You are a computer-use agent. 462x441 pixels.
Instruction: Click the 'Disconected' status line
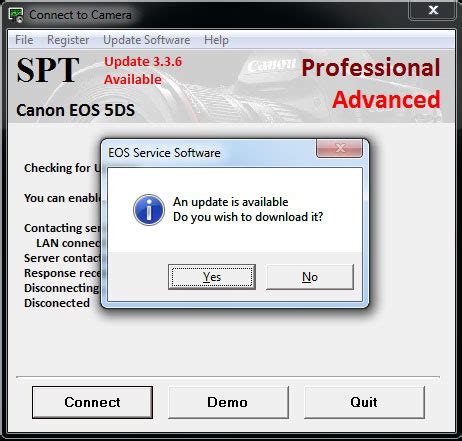tap(57, 303)
